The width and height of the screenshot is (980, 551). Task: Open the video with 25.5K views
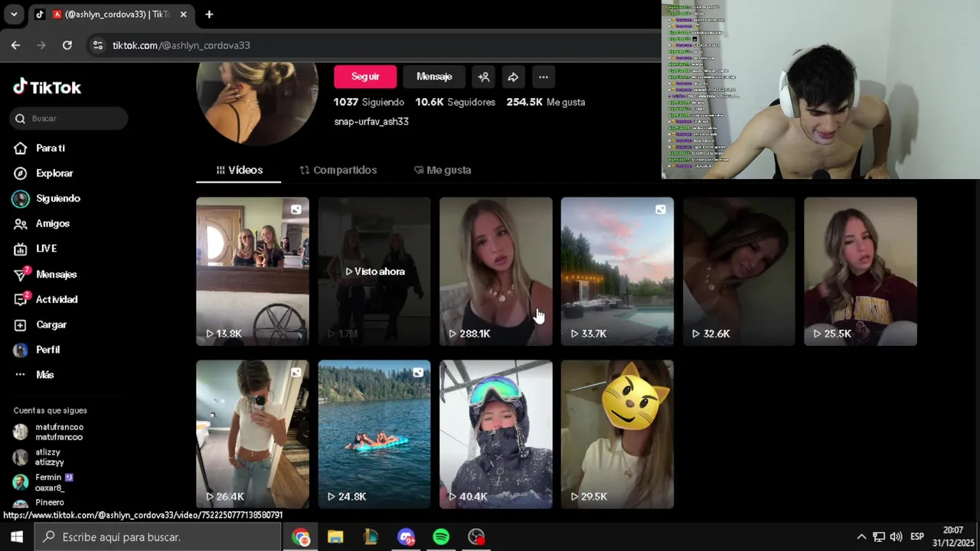click(x=861, y=272)
